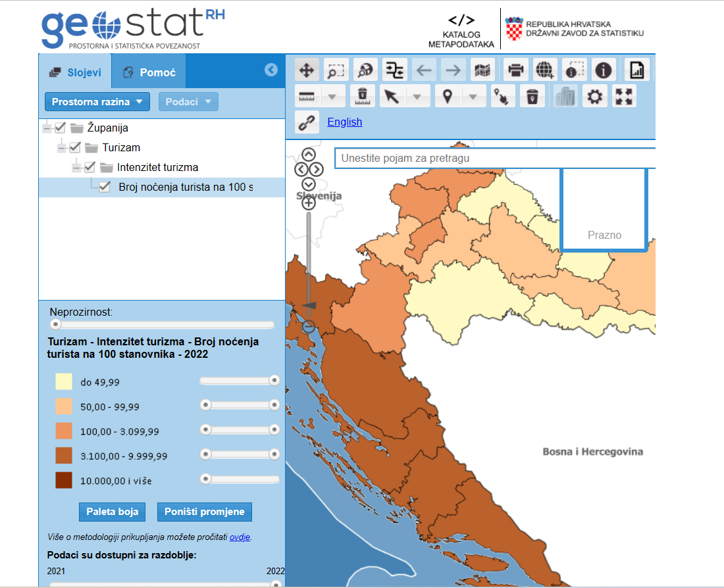This screenshot has height=588, width=724.
Task: Open the info identify tool
Action: point(604,69)
